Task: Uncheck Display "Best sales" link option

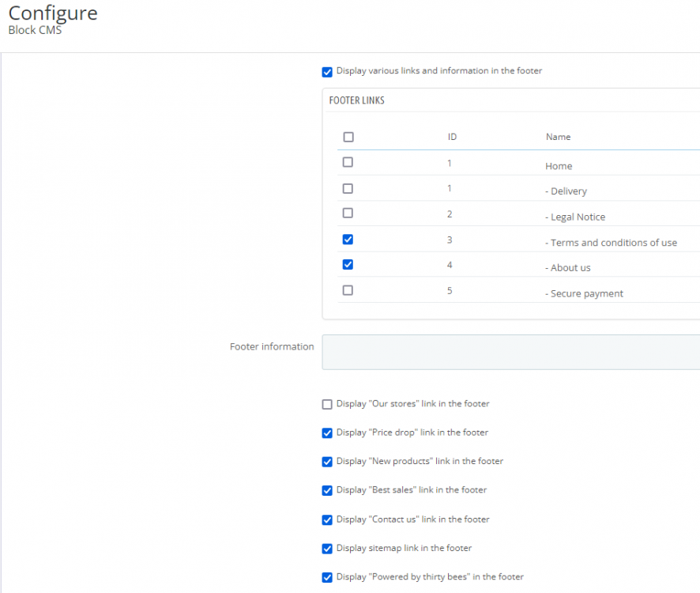Action: (x=327, y=491)
